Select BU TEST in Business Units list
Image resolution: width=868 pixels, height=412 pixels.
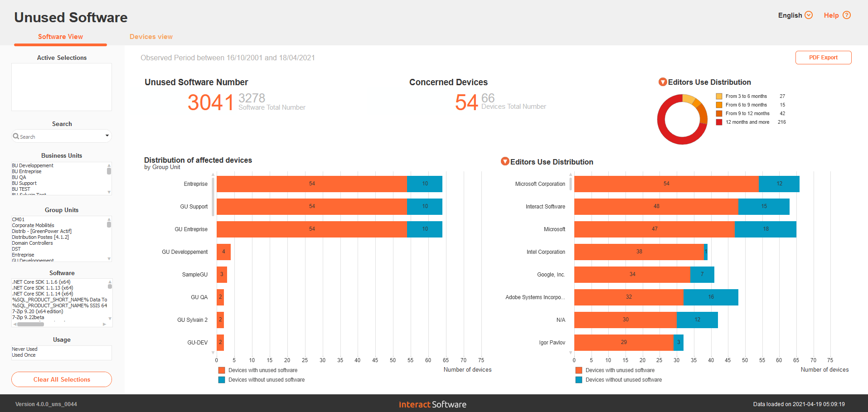coord(21,189)
